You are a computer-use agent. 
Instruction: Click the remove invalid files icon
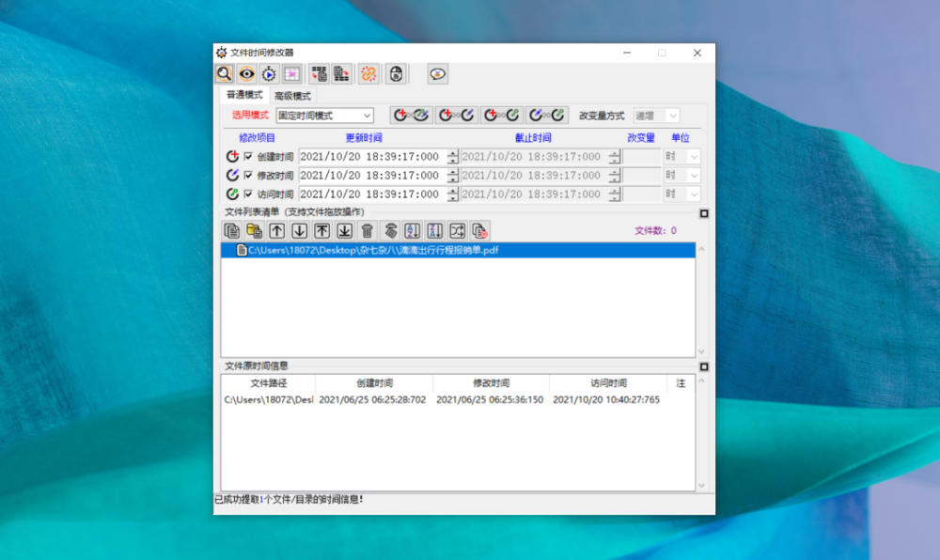click(479, 230)
